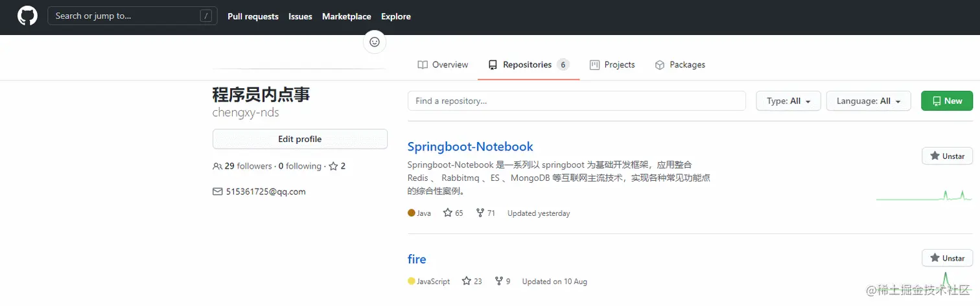The image size is (980, 306).
Task: Unstar the Springboot-Notebook repository
Action: tap(948, 156)
